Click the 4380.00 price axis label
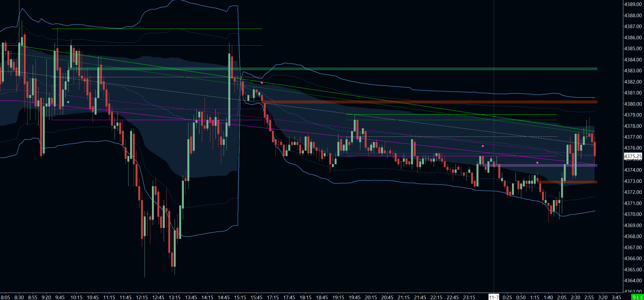The image size is (644, 300). point(633,104)
